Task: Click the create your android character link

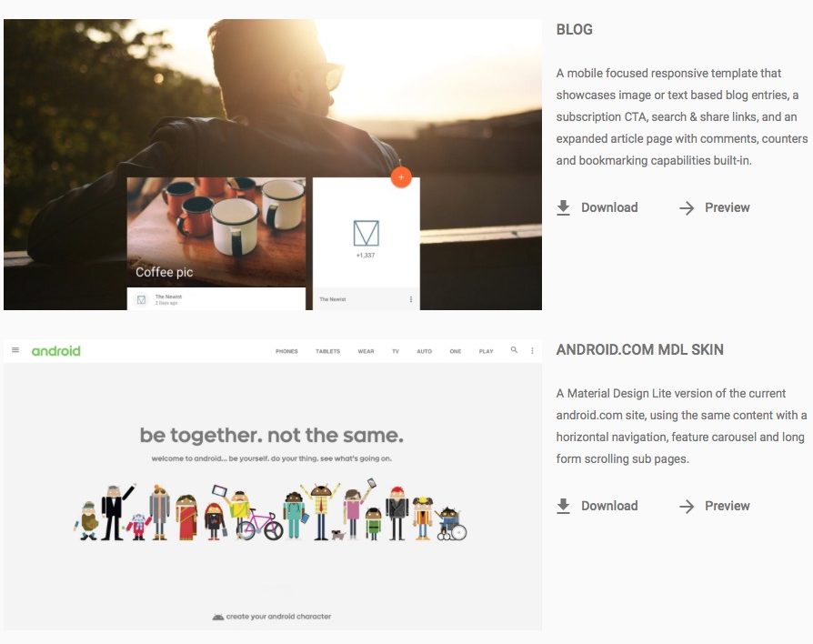Action: (272, 617)
